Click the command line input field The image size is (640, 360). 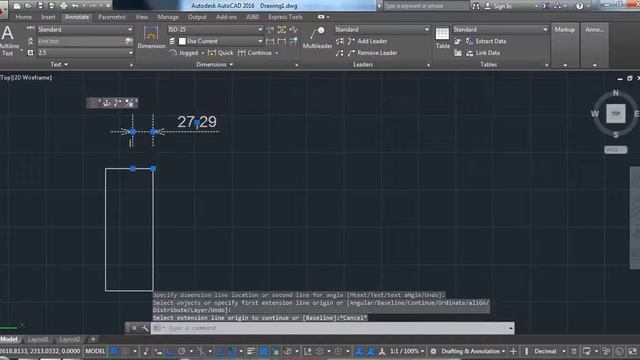332,328
